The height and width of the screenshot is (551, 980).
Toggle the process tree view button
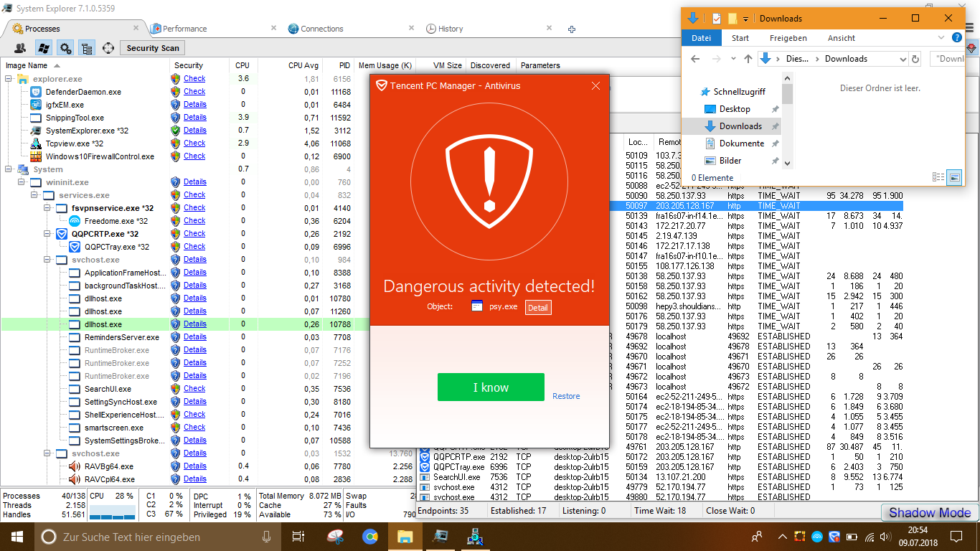point(87,48)
